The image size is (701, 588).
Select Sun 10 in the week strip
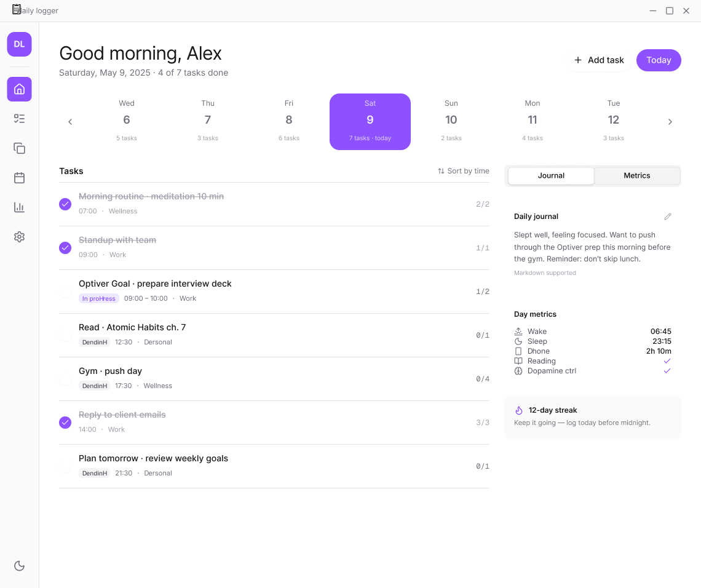pos(451,122)
